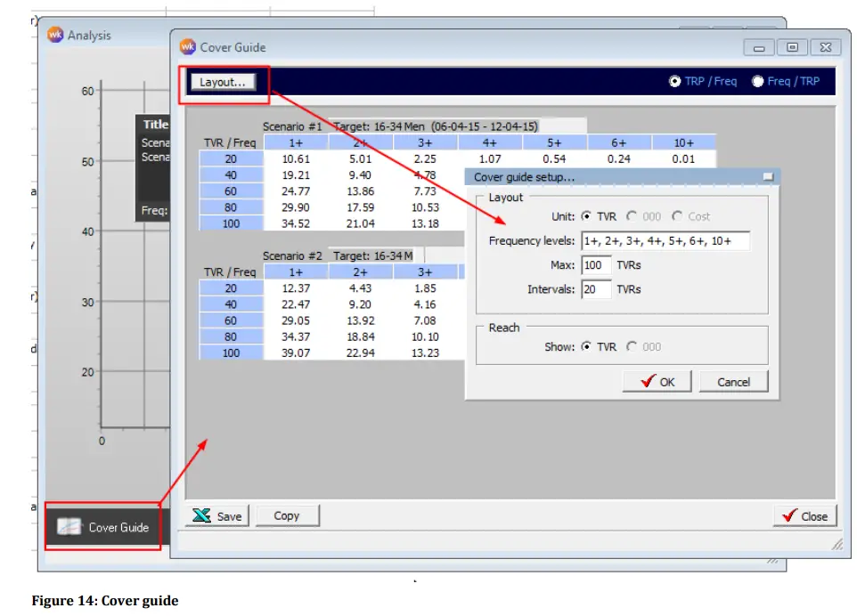Click the Scenario #1 title label
The width and height of the screenshot is (857, 616).
pyautogui.click(x=292, y=126)
